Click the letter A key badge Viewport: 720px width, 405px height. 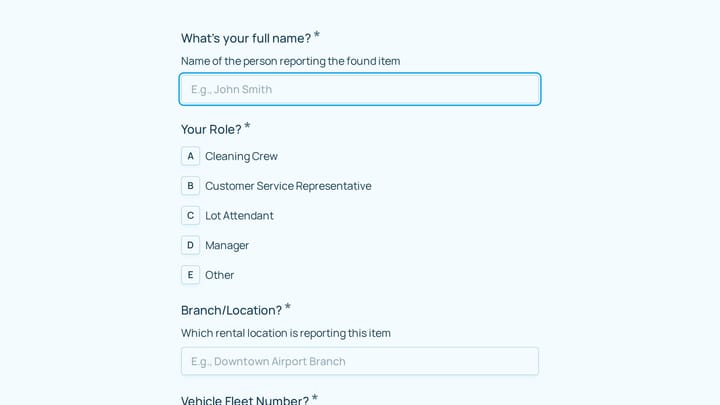point(190,156)
